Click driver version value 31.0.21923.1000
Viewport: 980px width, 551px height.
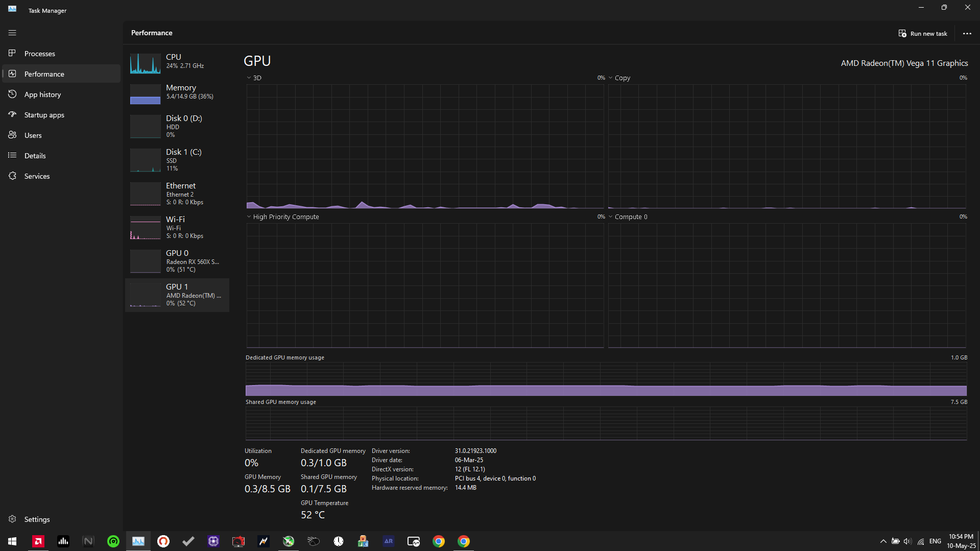click(x=475, y=451)
